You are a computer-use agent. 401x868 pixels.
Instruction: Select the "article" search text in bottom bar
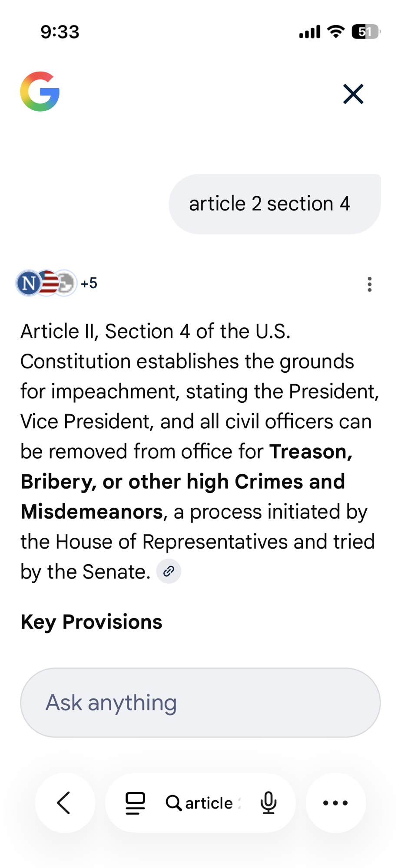pos(209,803)
